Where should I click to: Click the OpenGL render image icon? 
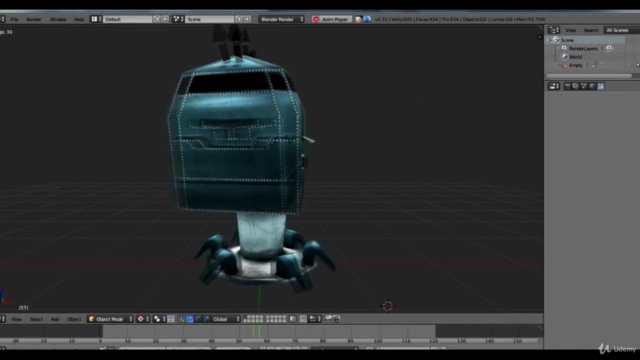pyautogui.click(x=328, y=319)
